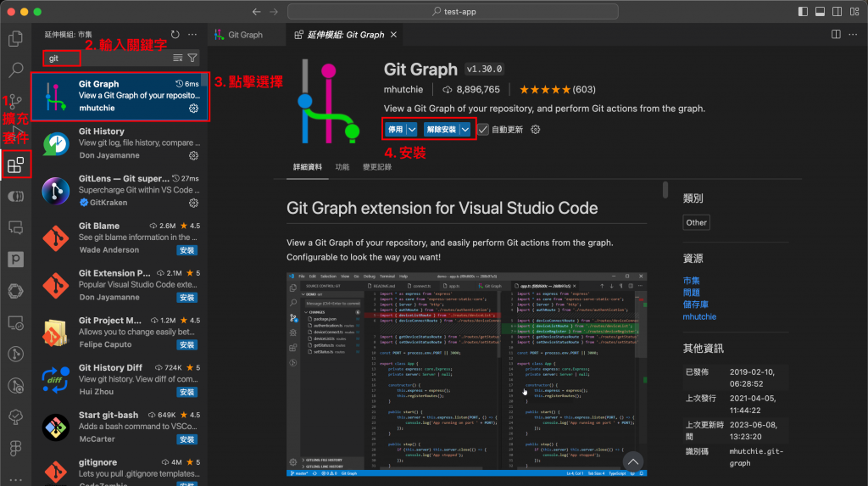Click the Git Graph demo screenshot
Screen dimensions: 868x486
[x=467, y=374]
